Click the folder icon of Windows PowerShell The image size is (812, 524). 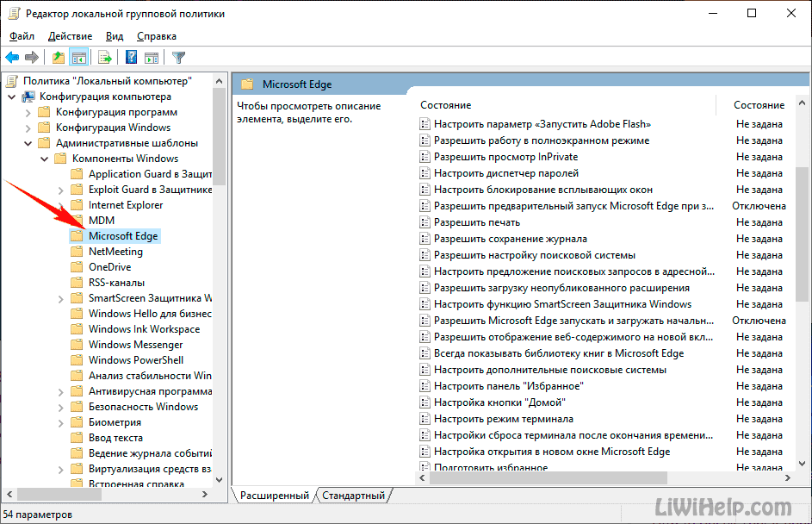(x=77, y=359)
